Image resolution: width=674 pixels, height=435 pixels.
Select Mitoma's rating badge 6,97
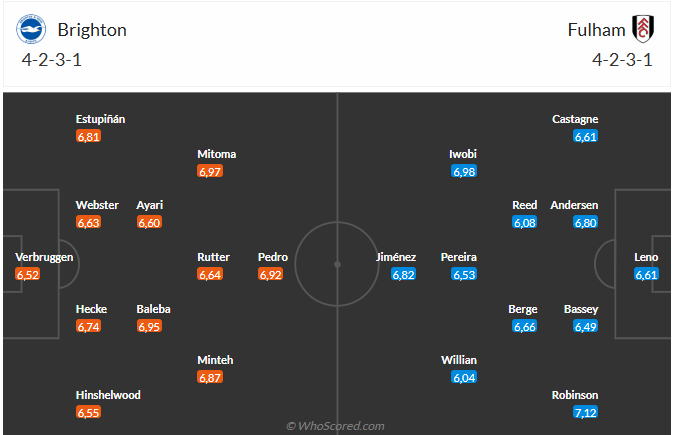(x=210, y=172)
